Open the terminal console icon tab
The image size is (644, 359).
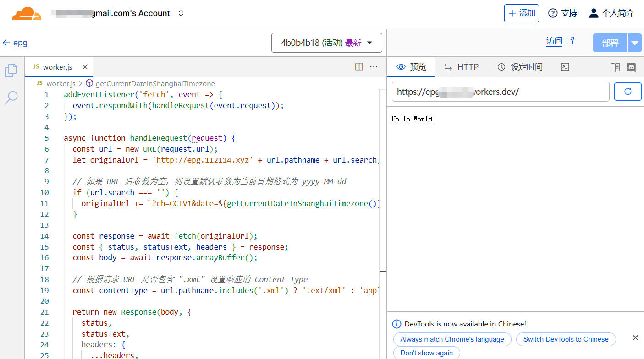tap(565, 67)
